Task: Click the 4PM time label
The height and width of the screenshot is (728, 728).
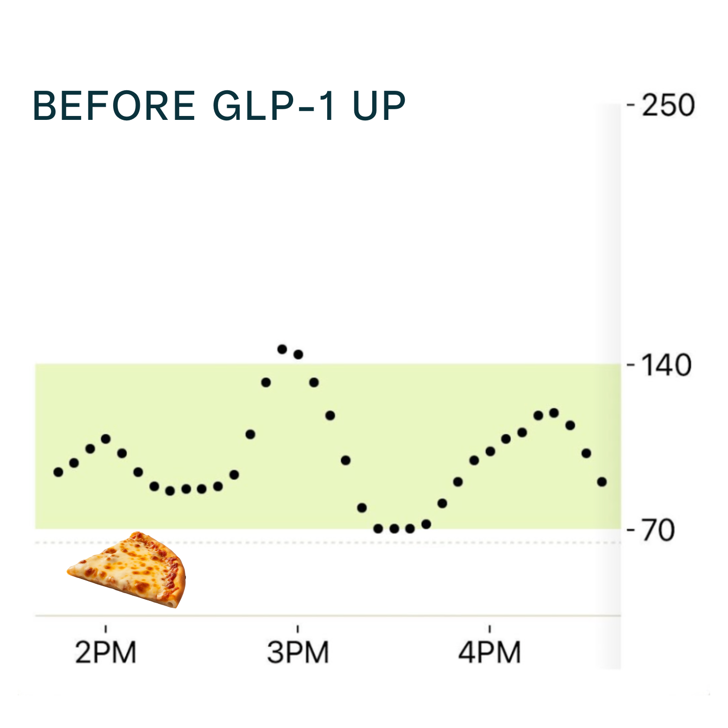Action: pos(490,652)
